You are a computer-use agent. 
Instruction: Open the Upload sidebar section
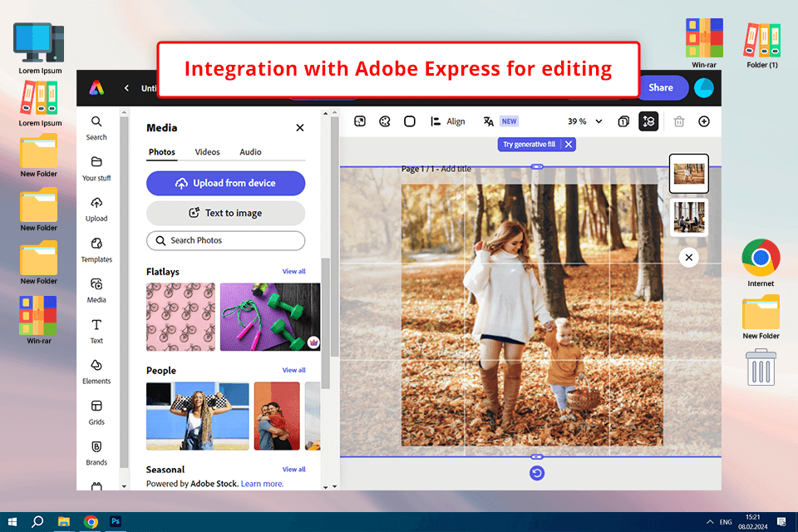click(96, 209)
